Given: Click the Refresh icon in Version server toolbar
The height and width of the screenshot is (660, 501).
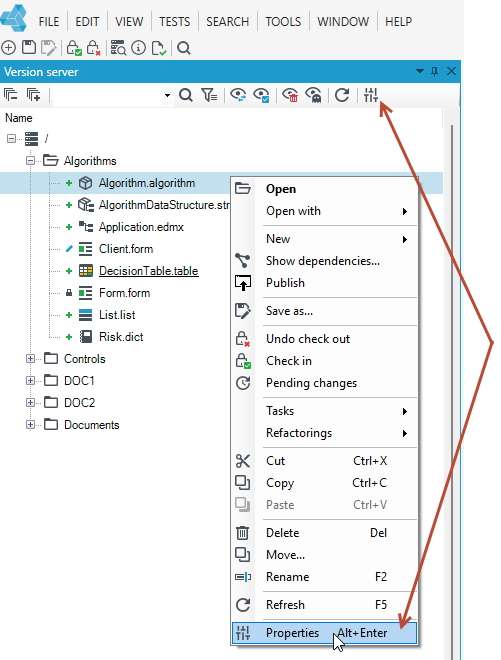Looking at the screenshot, I should [342, 95].
